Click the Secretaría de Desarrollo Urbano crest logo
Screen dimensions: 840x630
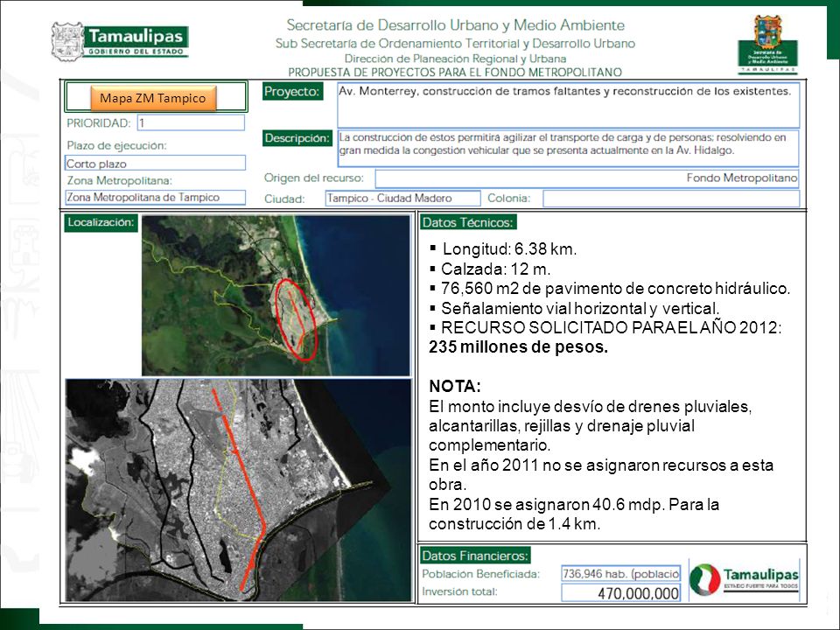click(767, 44)
